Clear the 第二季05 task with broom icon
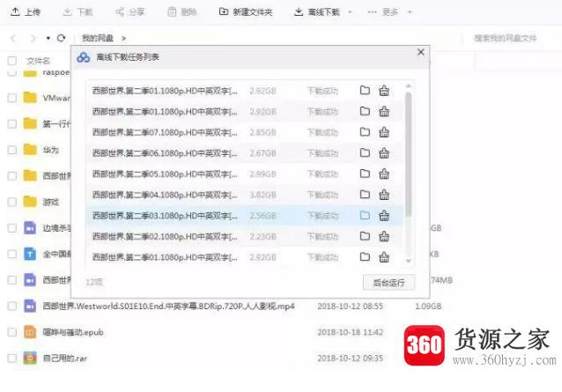The image size is (562, 392). 384,174
